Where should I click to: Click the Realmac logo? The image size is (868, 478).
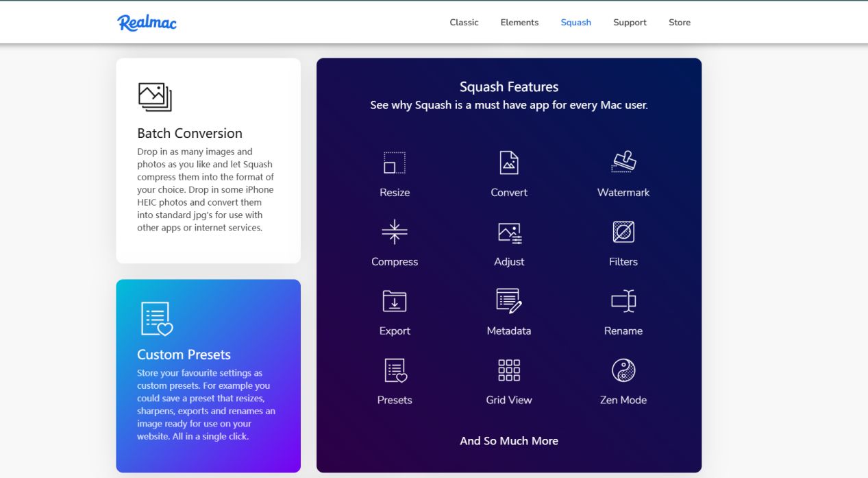[x=147, y=23]
